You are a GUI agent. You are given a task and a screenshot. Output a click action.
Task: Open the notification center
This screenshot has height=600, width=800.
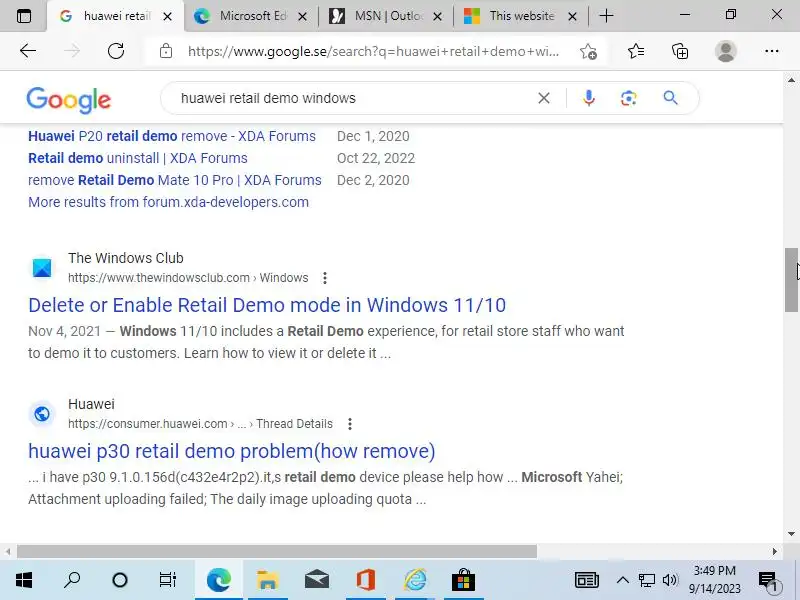coord(768,581)
